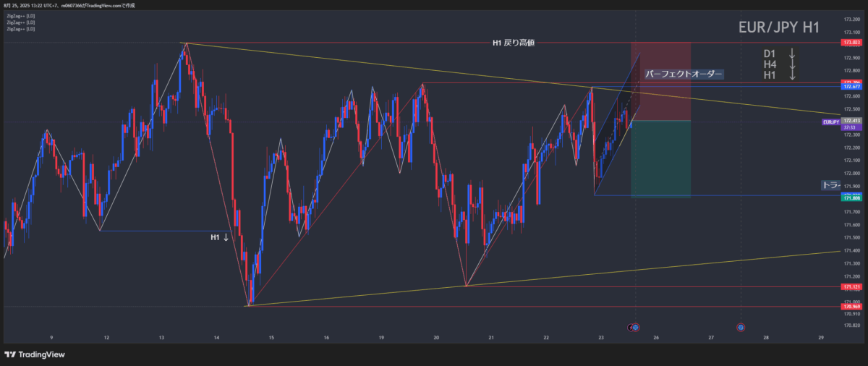Click the down arrow beside D1
This screenshot has width=868, height=366.
click(x=792, y=54)
